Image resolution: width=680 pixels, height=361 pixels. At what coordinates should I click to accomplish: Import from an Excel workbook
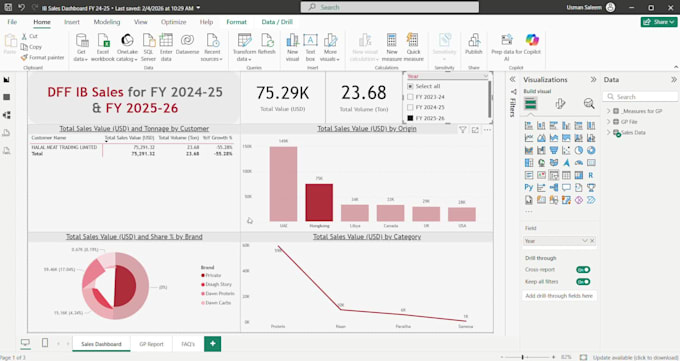[x=103, y=47]
